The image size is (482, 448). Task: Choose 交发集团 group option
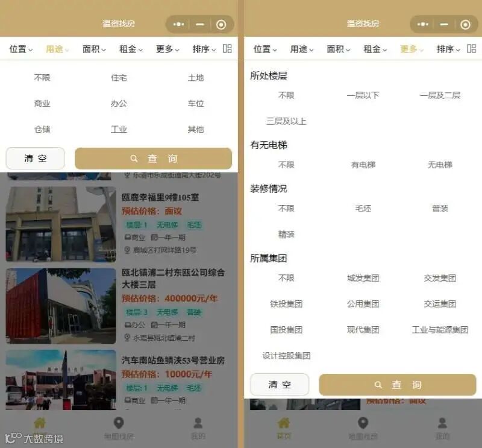tap(440, 278)
